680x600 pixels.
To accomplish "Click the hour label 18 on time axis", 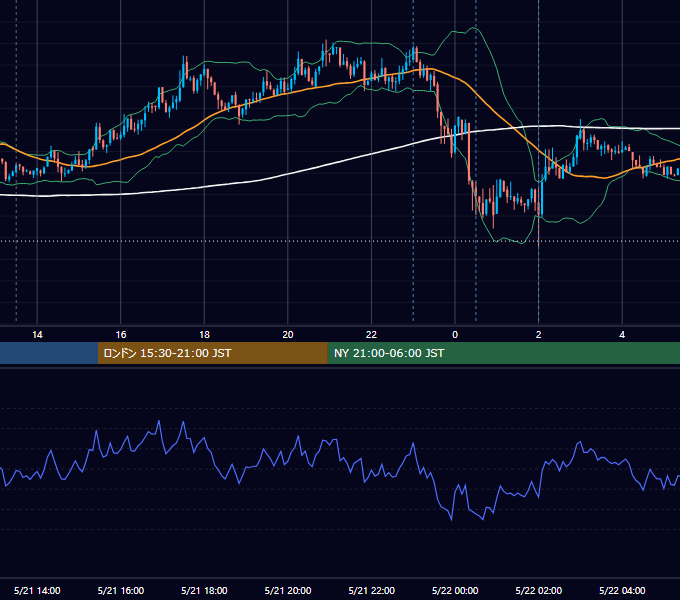I will [x=204, y=335].
